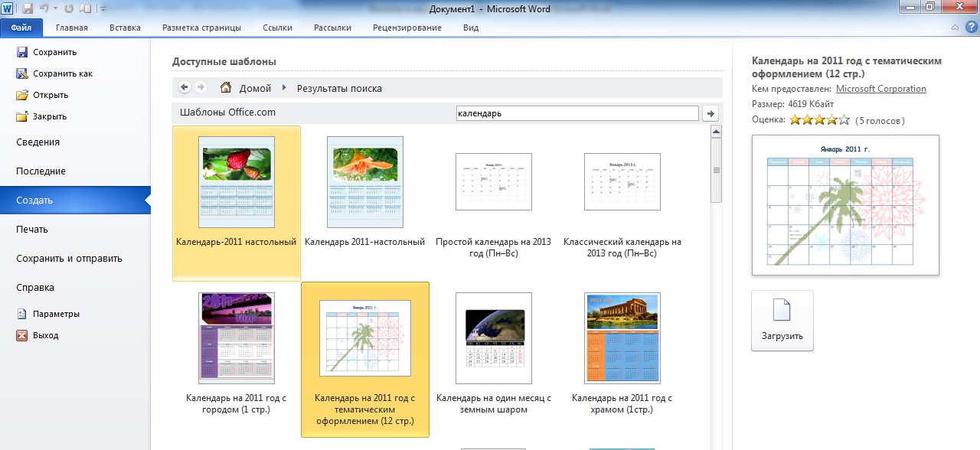Click the Word application icon in the title bar
The image size is (980, 450).
click(x=8, y=8)
